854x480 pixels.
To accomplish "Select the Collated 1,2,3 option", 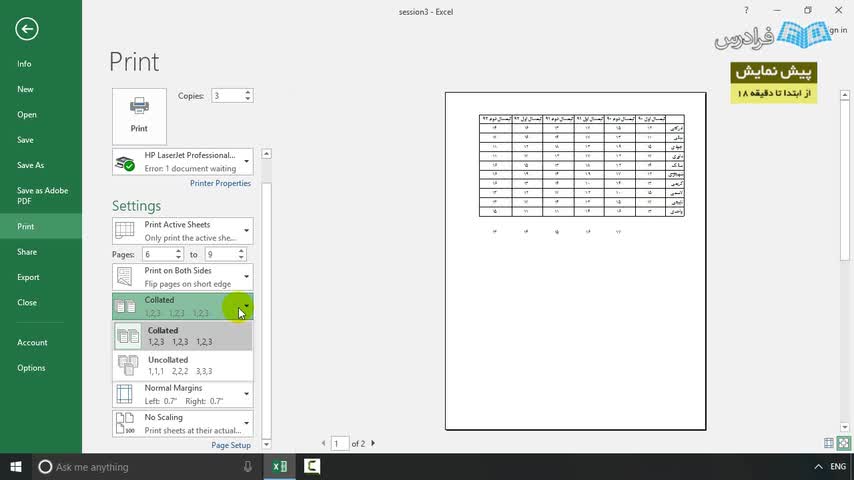I will point(182,336).
